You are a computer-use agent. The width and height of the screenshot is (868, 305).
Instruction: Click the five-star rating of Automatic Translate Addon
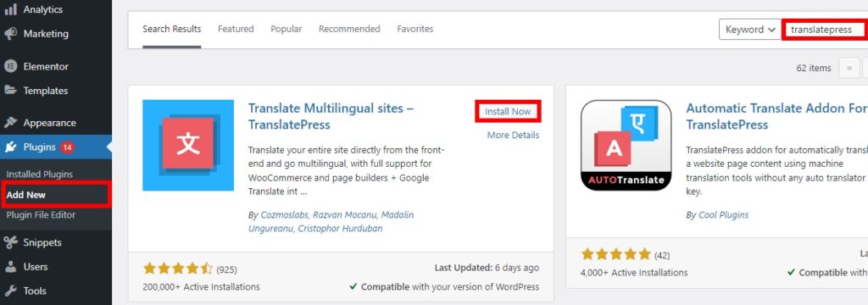point(615,255)
